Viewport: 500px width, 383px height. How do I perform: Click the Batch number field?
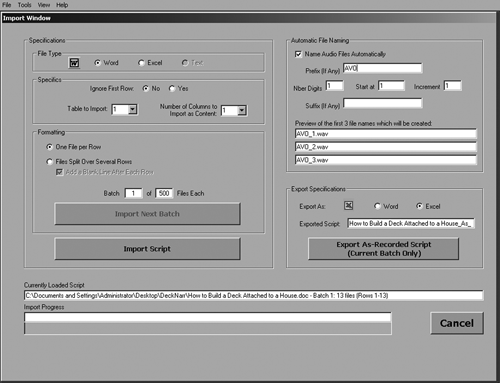tap(133, 193)
